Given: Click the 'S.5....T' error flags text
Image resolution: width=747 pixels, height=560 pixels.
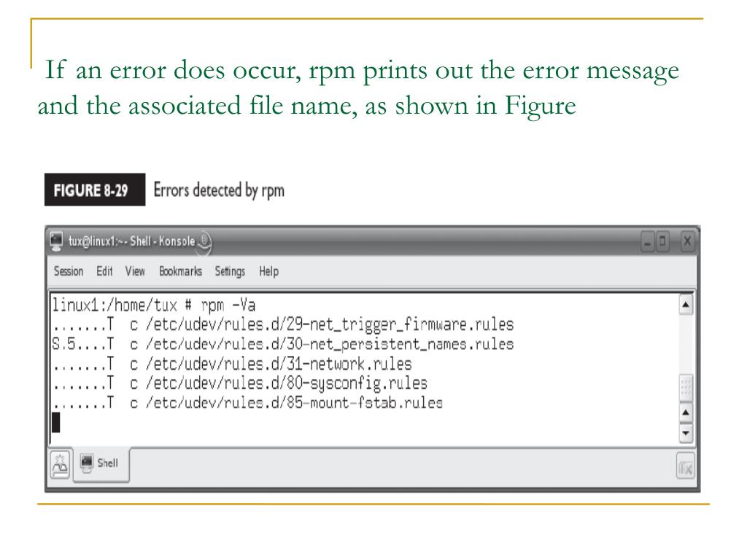Looking at the screenshot, I should (x=83, y=344).
